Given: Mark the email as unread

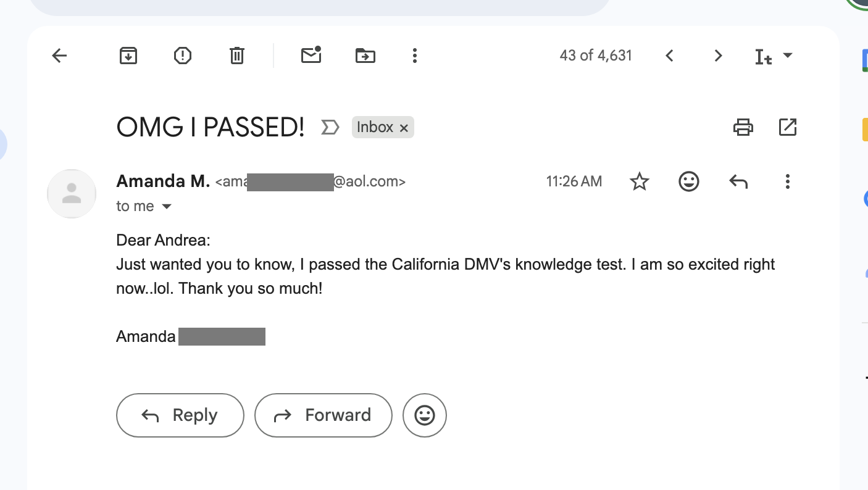Looking at the screenshot, I should coord(311,56).
